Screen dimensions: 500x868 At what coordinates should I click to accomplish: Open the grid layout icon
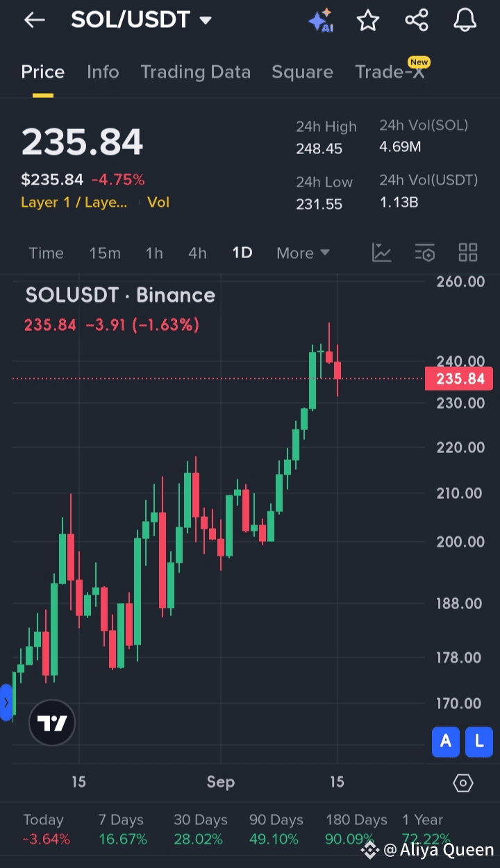[x=468, y=253]
